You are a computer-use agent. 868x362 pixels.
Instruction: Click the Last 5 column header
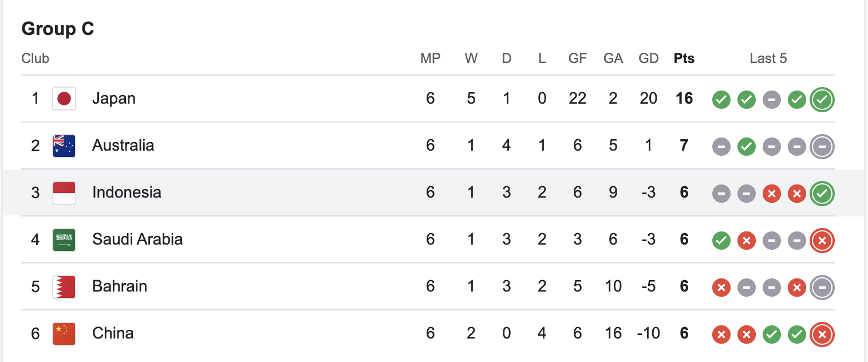tap(768, 58)
